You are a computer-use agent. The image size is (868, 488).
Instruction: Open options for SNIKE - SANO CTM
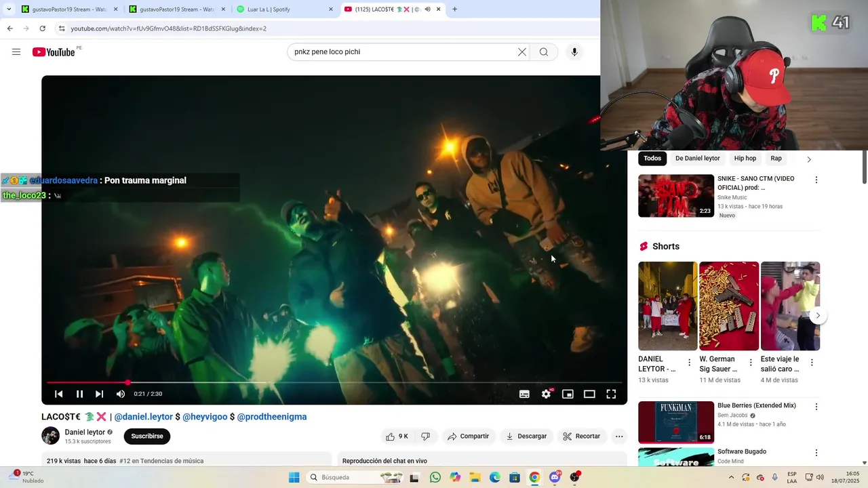pos(816,180)
